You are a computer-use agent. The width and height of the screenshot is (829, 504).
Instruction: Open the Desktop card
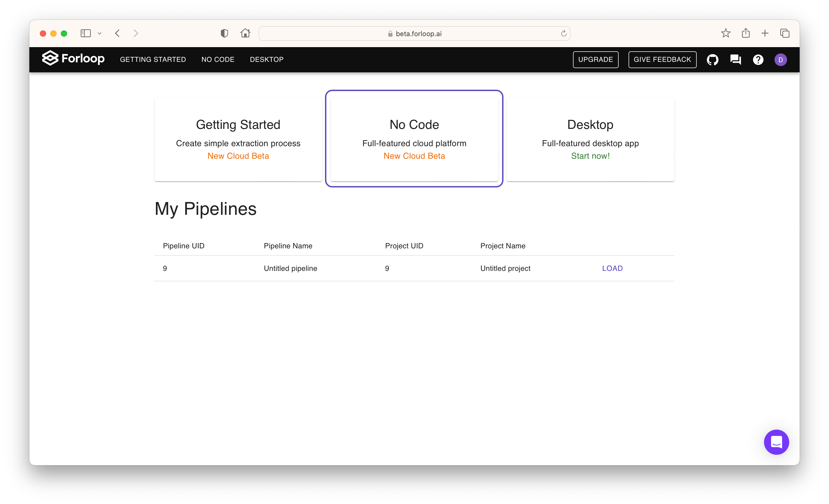point(590,139)
